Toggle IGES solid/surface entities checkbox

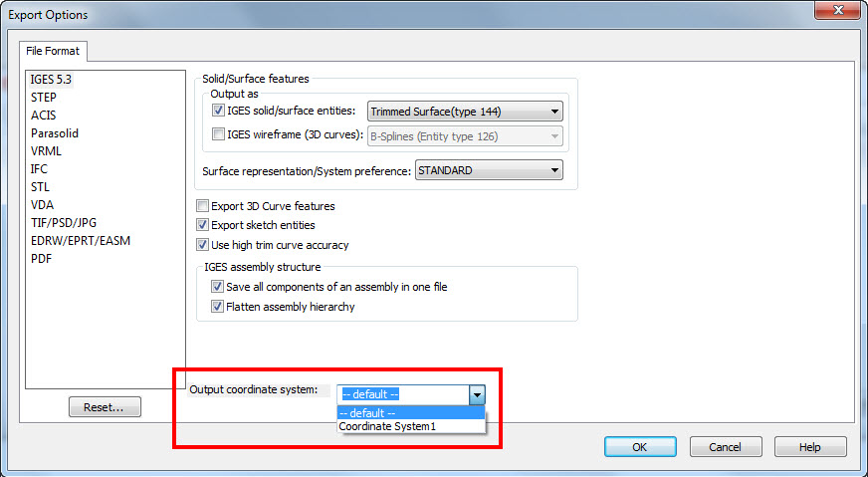[x=220, y=112]
